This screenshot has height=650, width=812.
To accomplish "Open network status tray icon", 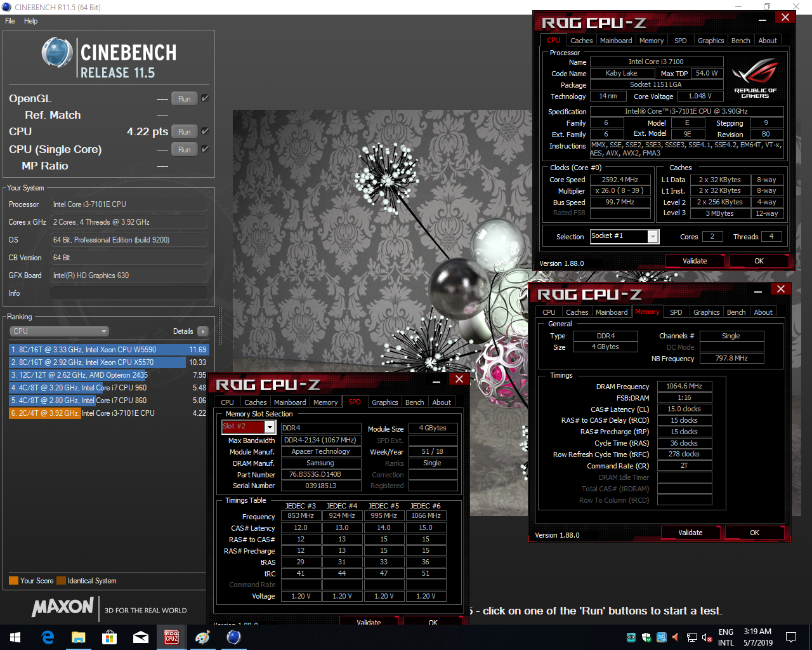I will pos(692,637).
